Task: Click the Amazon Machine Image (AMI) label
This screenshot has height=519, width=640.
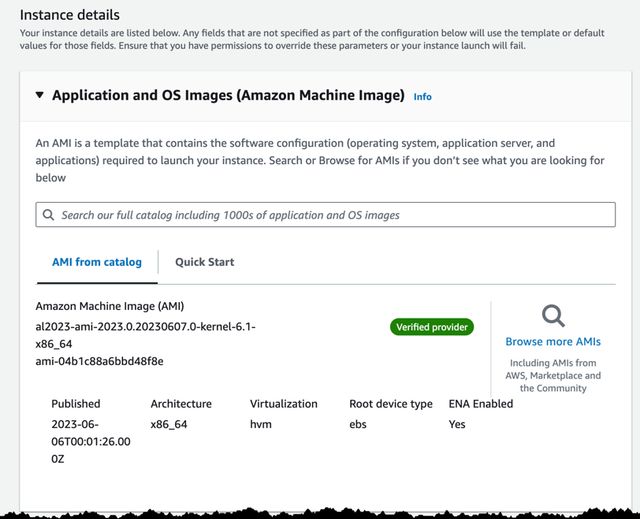Action: 110,306
